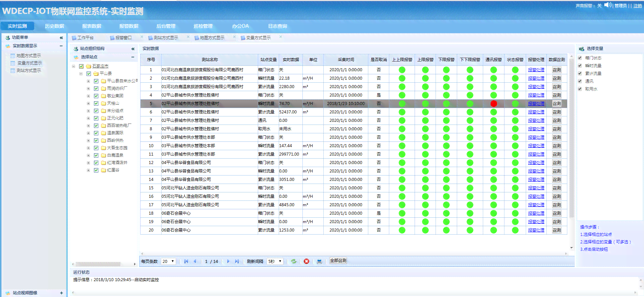Uncheck the 天桂山 station checkbox

point(96,103)
